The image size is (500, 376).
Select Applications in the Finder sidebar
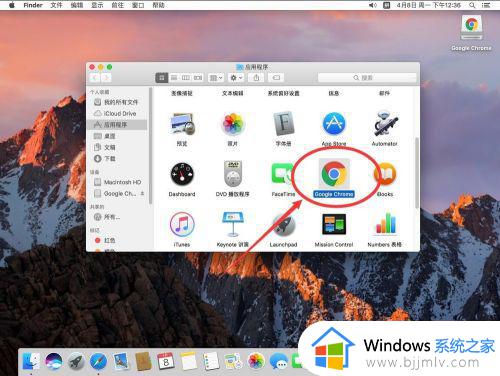(117, 125)
